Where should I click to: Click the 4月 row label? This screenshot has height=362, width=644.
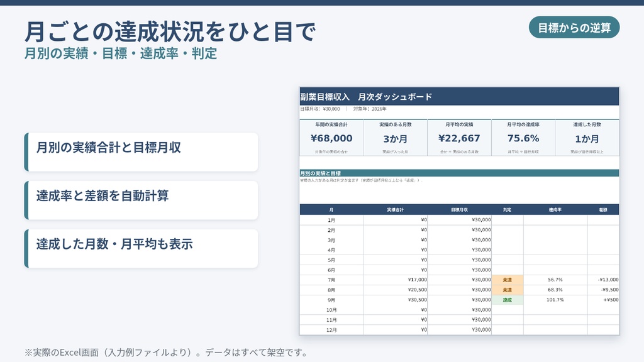(331, 250)
